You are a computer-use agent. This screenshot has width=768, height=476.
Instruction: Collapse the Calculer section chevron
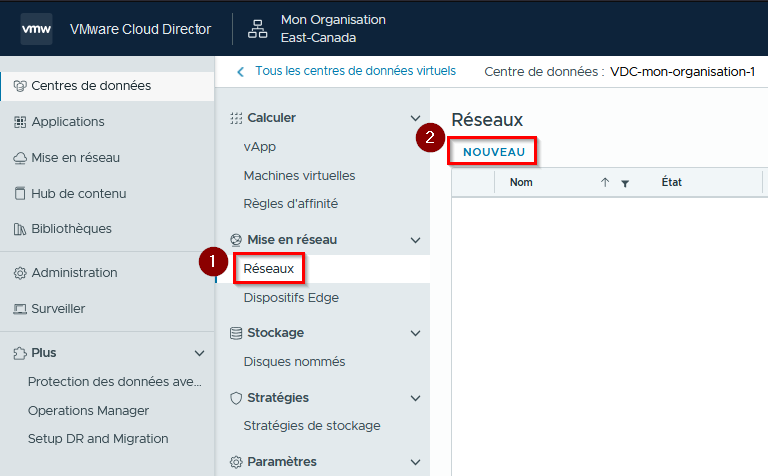click(x=415, y=118)
